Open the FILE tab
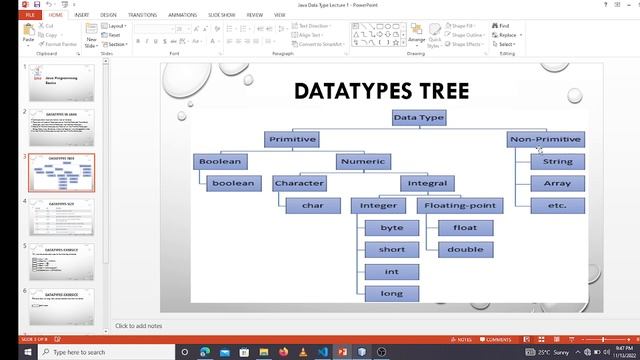Screen dimensions: 640x360 click(x=30, y=15)
